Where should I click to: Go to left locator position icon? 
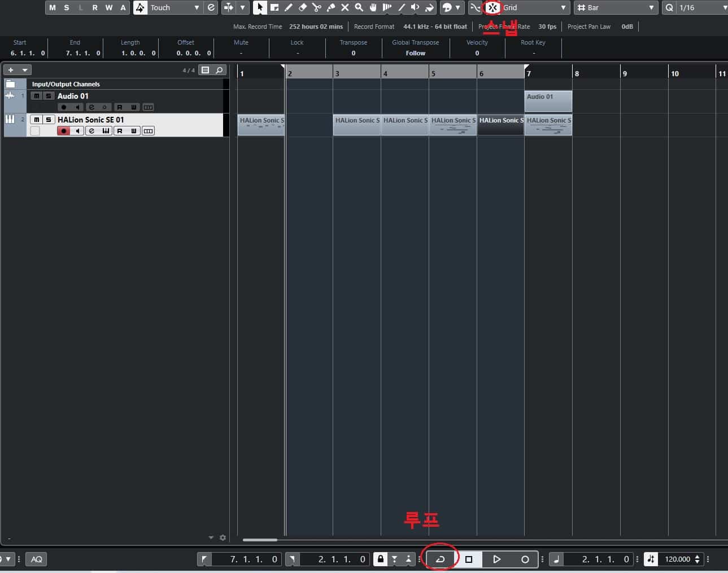pos(204,559)
